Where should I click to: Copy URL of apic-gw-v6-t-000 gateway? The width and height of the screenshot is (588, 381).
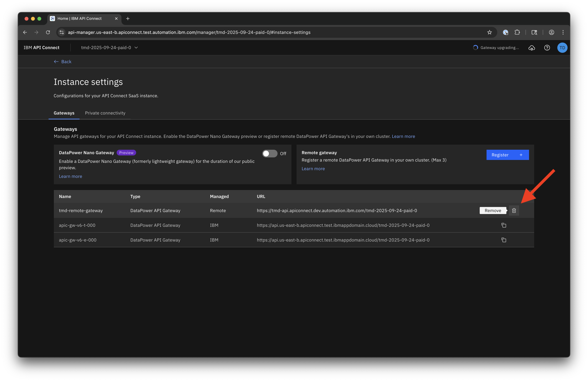click(x=503, y=225)
